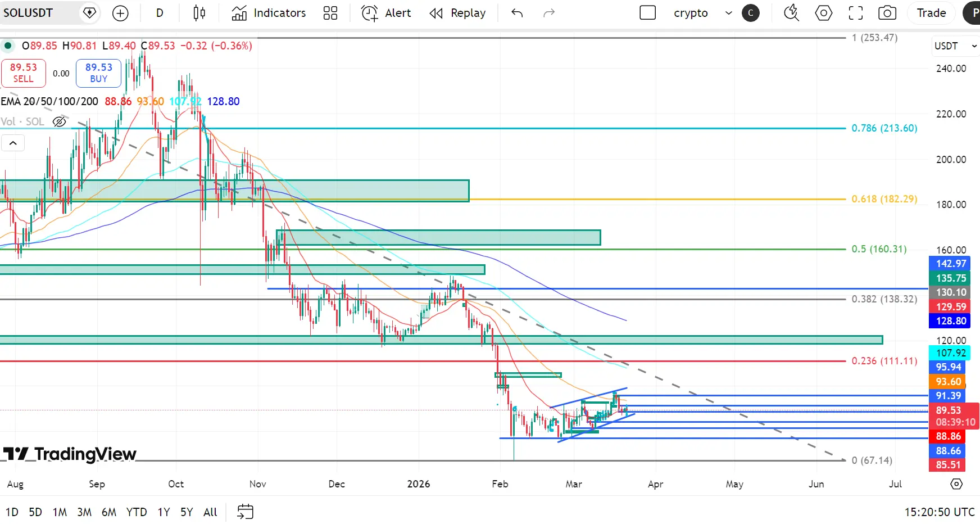
Task: Click the 240.00 price axis value
Action: [x=951, y=69]
